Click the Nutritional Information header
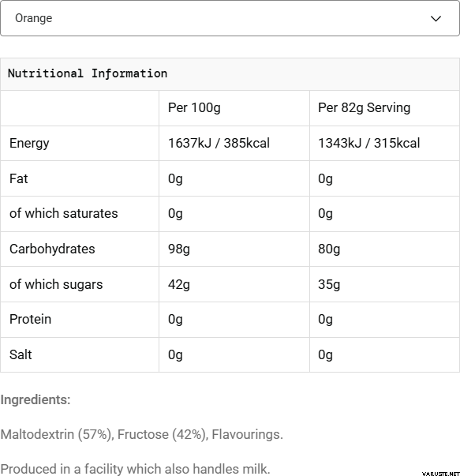The height and width of the screenshot is (476, 460). tap(88, 73)
